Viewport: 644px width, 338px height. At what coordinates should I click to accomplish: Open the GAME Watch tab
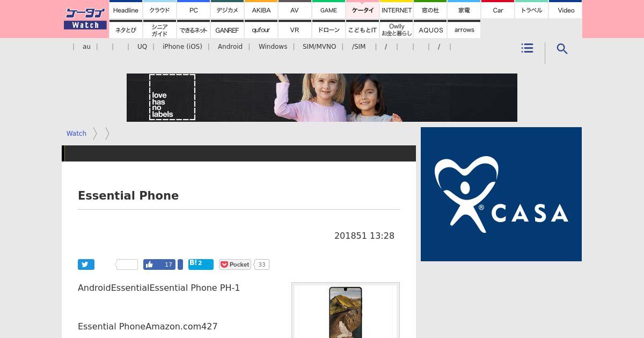328,10
